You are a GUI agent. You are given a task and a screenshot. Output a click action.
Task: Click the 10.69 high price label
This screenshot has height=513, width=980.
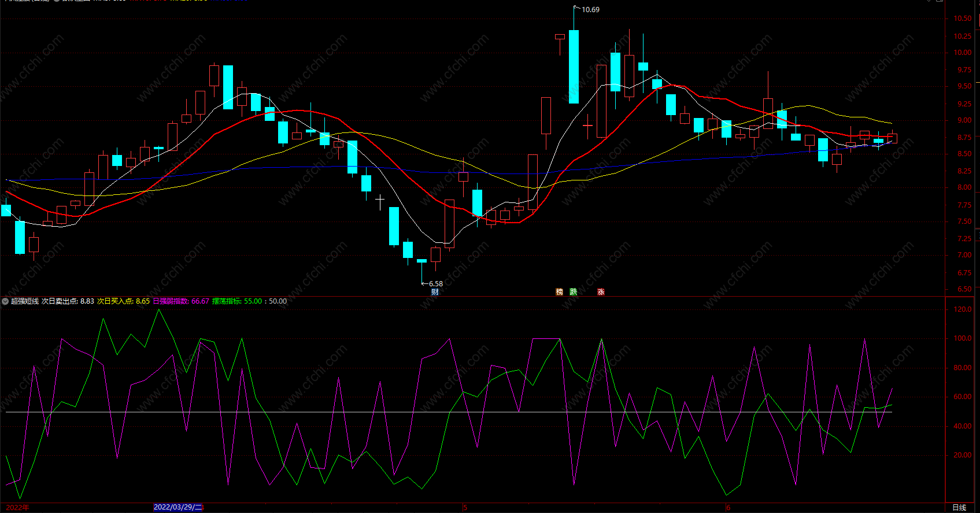[590, 10]
